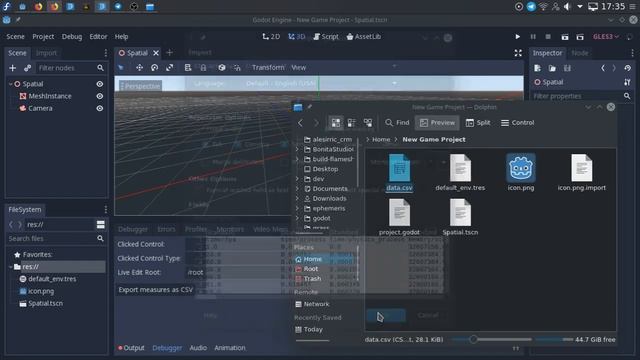Viewport: 640px width, 360px height.
Task: Switch Dolphin to icons view mode
Action: (x=336, y=123)
